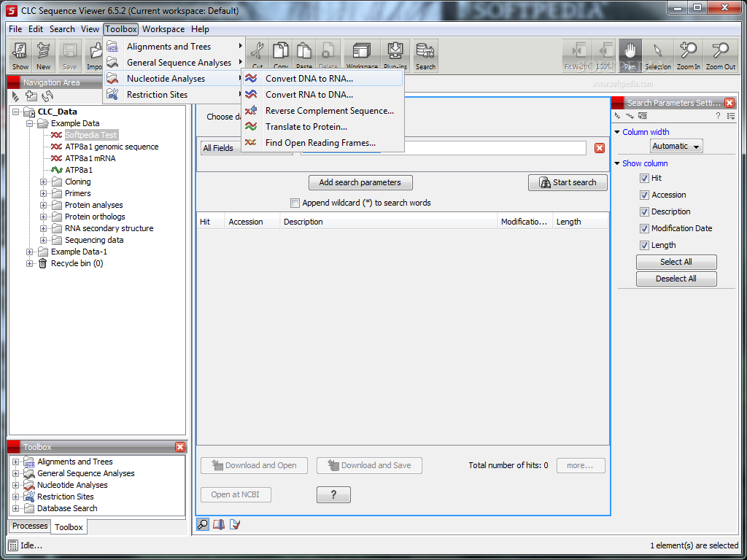Close the Toolbox panel with red X
Viewport: 747px width, 560px height.
tap(179, 447)
